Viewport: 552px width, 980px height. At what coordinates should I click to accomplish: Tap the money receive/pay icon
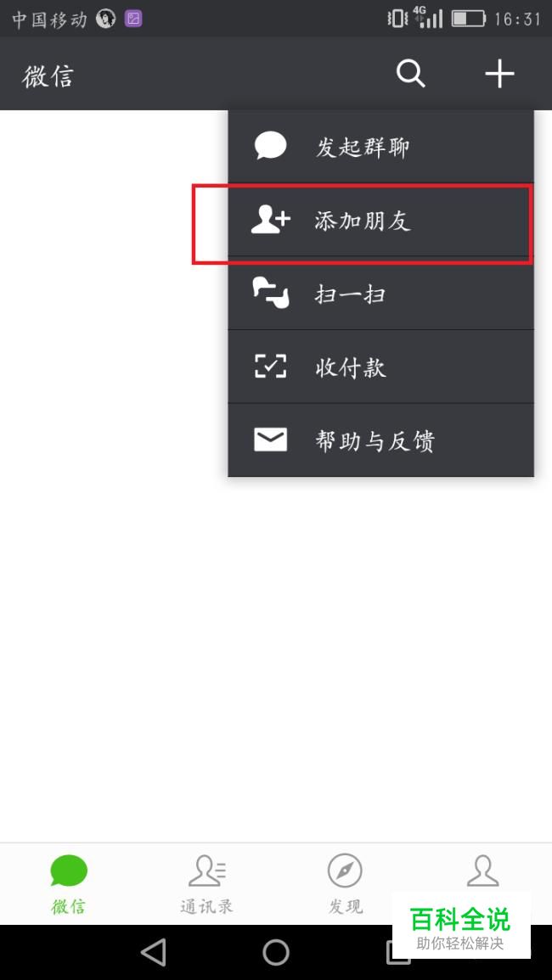(270, 367)
